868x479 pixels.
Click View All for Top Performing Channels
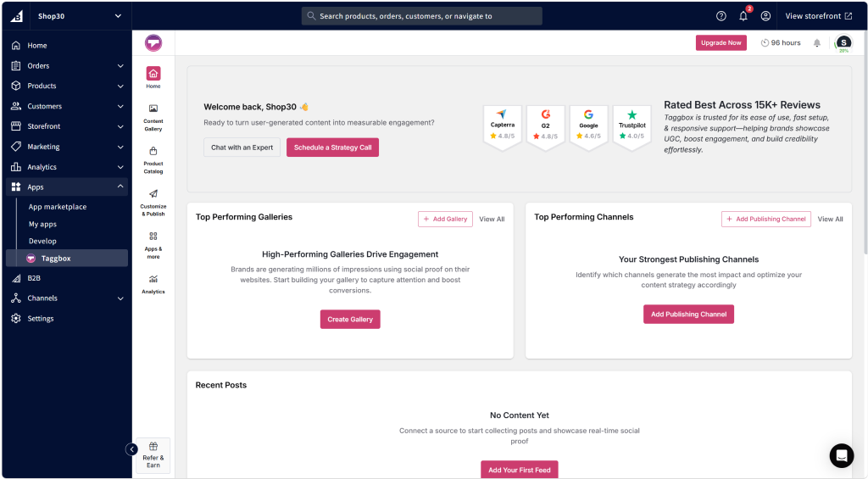coord(830,220)
